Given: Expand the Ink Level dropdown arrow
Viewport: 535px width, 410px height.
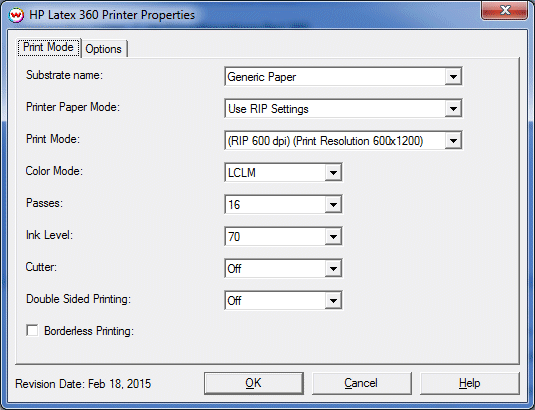Looking at the screenshot, I should 333,236.
